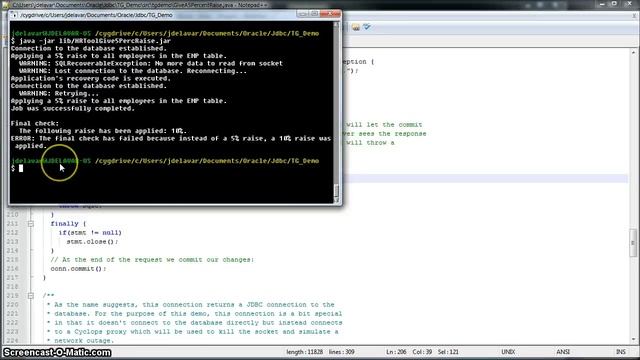Click the 'stmt.close();' code line
This screenshot has height=360, width=640.
(92, 242)
